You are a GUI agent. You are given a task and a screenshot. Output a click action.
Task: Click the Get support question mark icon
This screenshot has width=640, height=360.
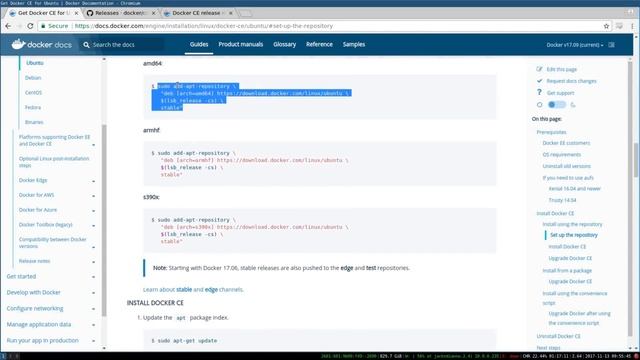(x=539, y=93)
